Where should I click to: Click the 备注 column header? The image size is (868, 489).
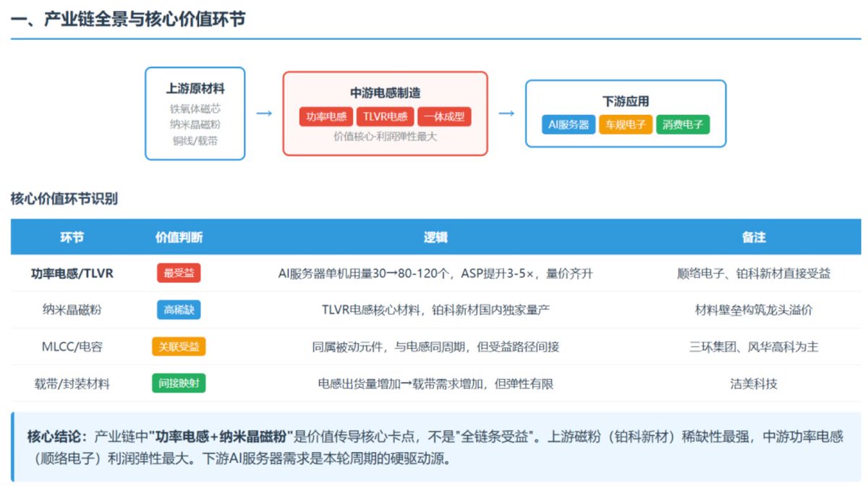pos(754,237)
